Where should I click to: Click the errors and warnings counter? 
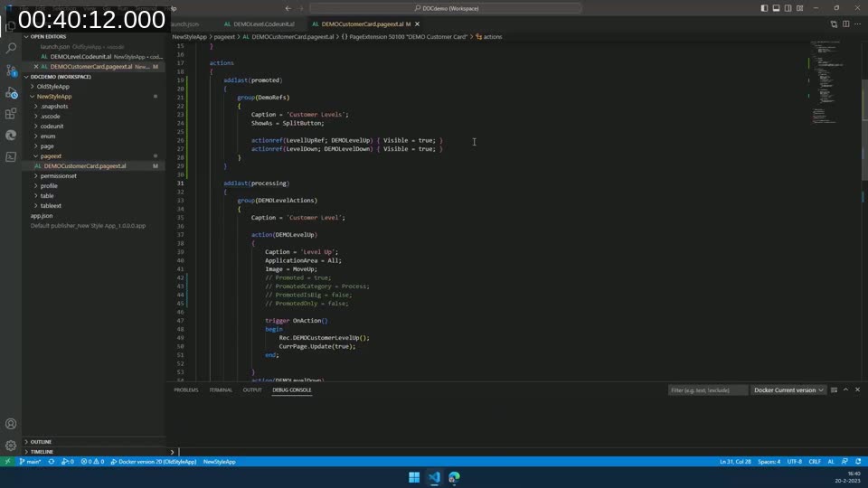coord(92,462)
